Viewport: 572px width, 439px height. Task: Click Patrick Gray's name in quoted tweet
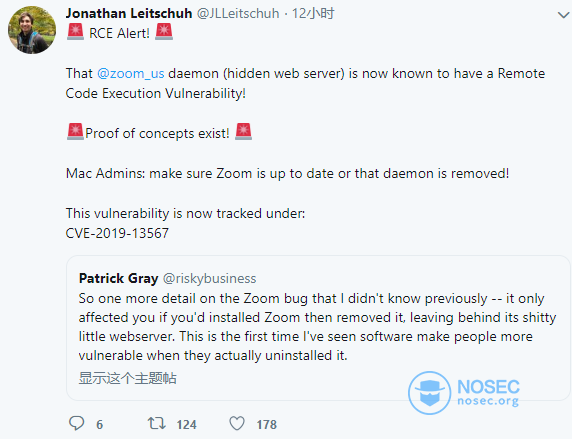tap(119, 278)
